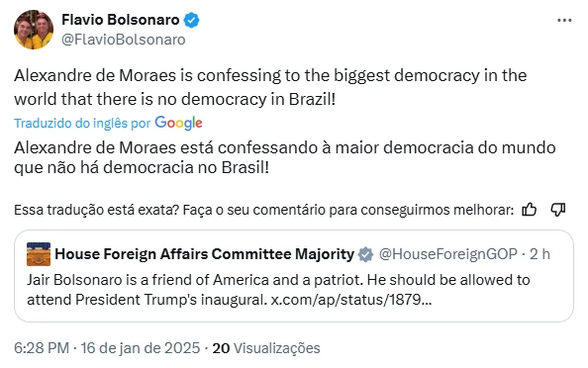Click the @HouseForeignGOP handle

[x=447, y=254]
